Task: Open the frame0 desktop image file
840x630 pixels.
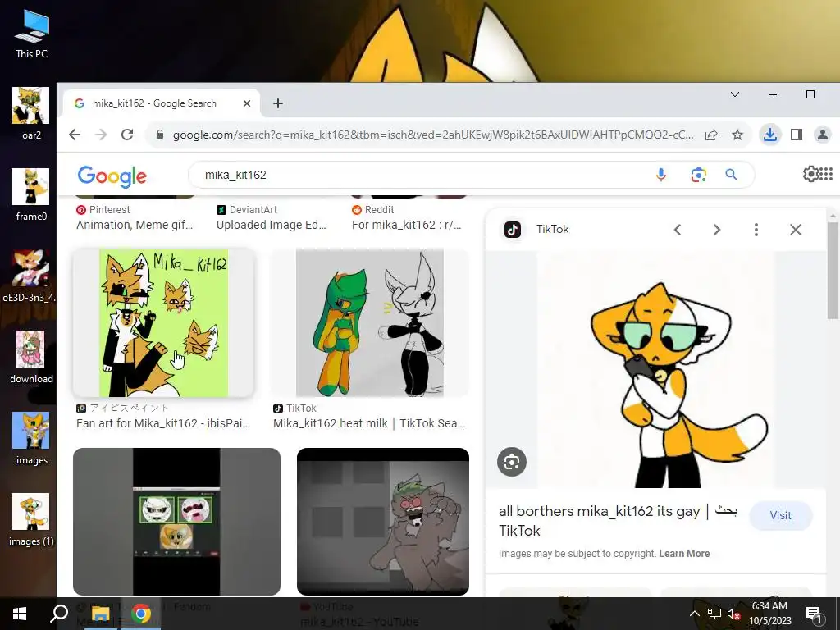Action: (31, 195)
